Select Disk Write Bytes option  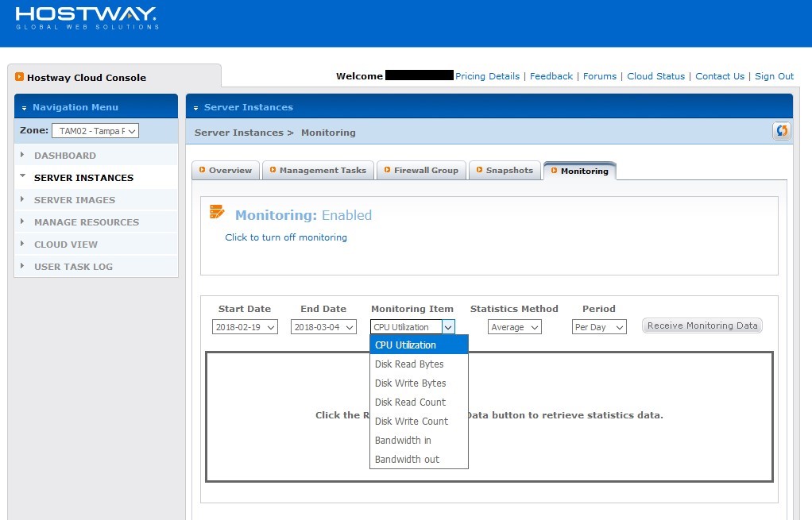tap(419, 383)
